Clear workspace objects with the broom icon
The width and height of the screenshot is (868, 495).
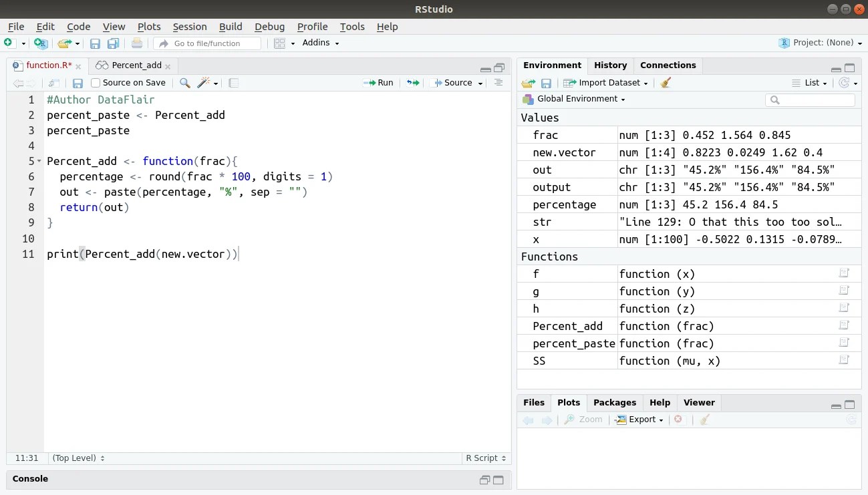[x=664, y=82]
